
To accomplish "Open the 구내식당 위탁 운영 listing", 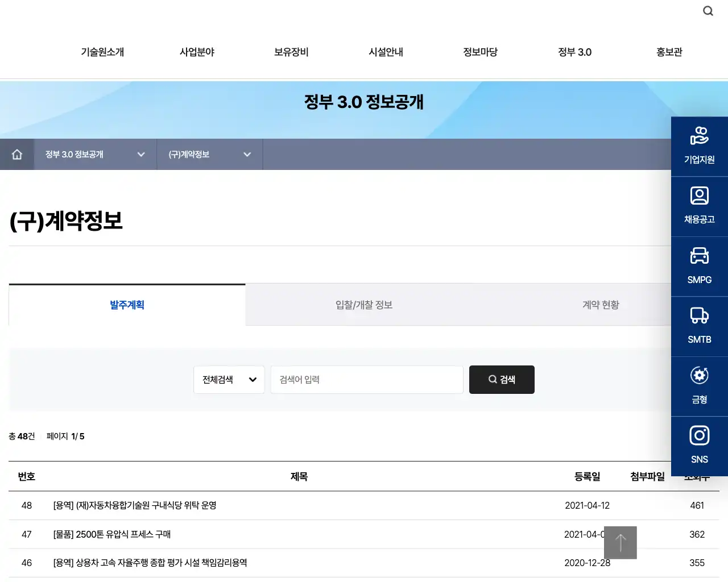I will 135,505.
